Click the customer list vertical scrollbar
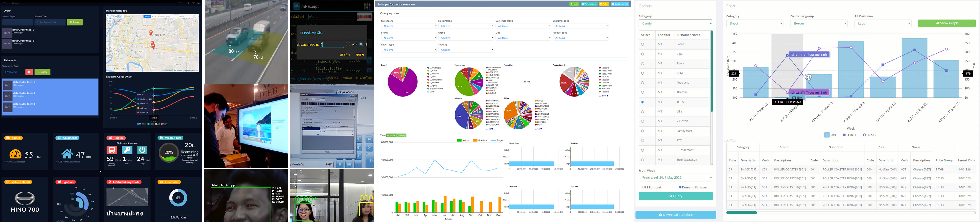The image size is (980, 222). 712,71
